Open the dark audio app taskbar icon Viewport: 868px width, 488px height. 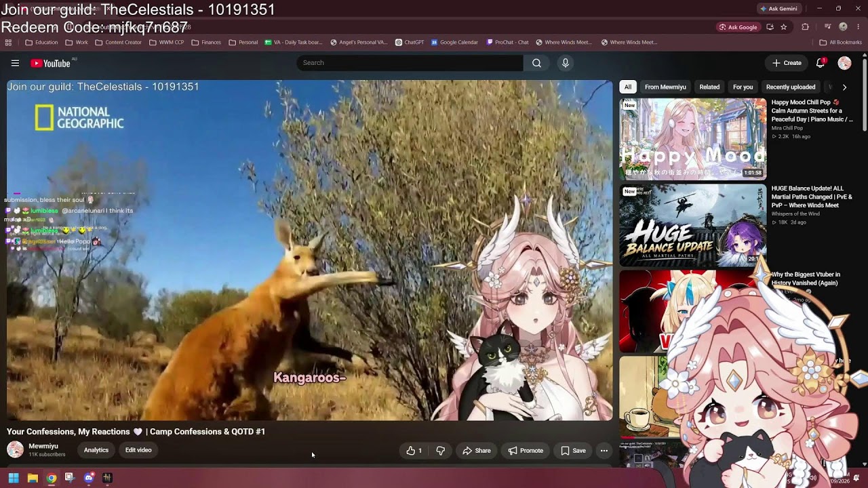[x=106, y=478]
